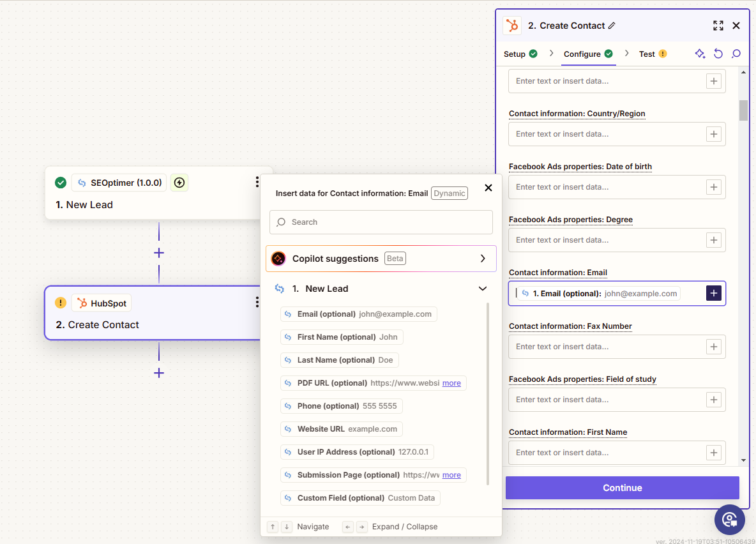
Task: Click the Copilot sparkle icon in panel header
Action: point(700,54)
